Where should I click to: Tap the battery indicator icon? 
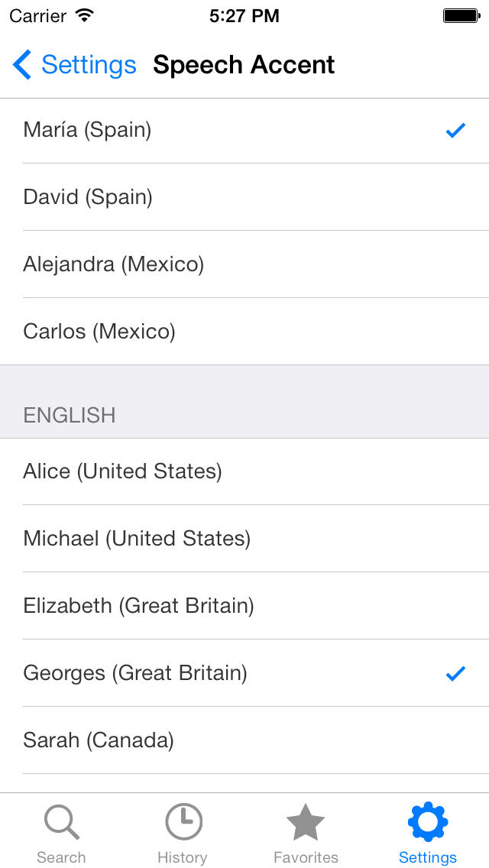pyautogui.click(x=461, y=15)
